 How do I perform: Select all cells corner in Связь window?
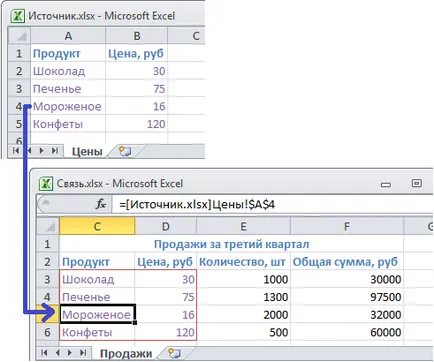pyautogui.click(x=48, y=227)
